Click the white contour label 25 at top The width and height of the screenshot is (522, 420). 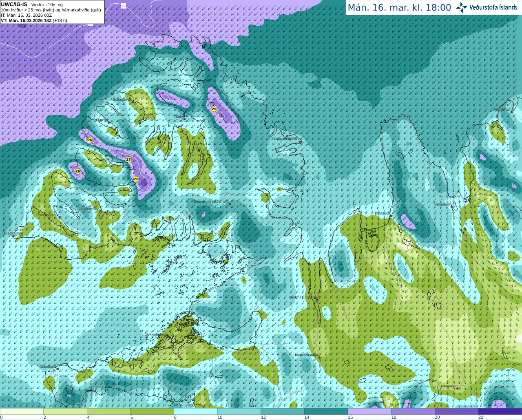coord(124,6)
